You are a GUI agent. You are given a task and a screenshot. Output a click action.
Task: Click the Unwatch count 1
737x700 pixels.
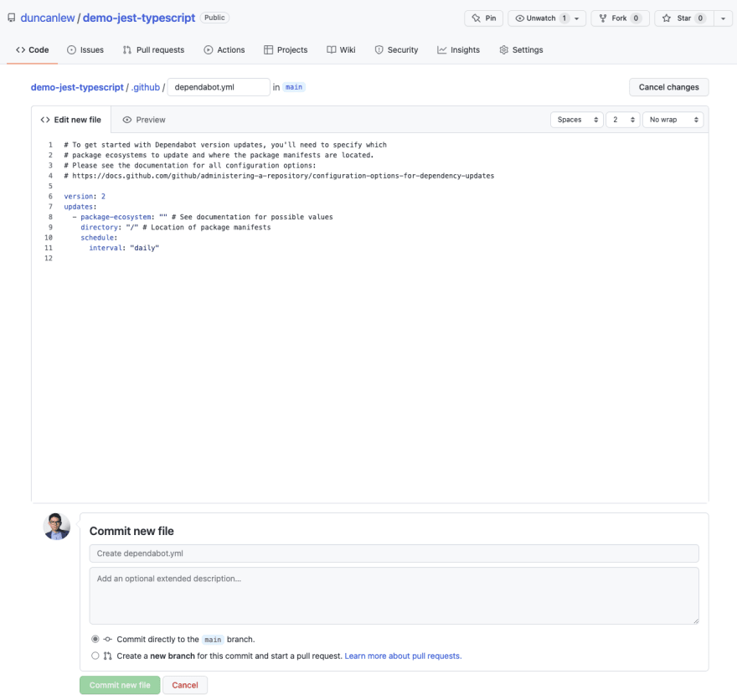(564, 18)
